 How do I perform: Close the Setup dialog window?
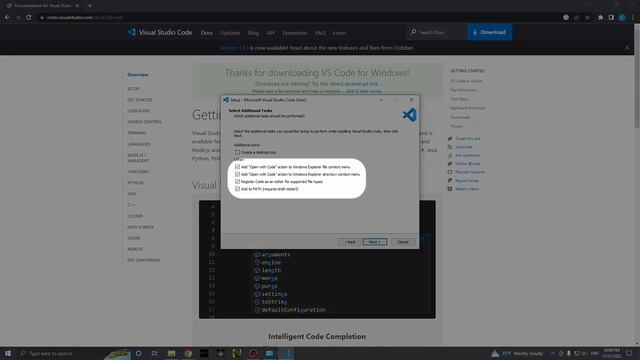point(411,100)
